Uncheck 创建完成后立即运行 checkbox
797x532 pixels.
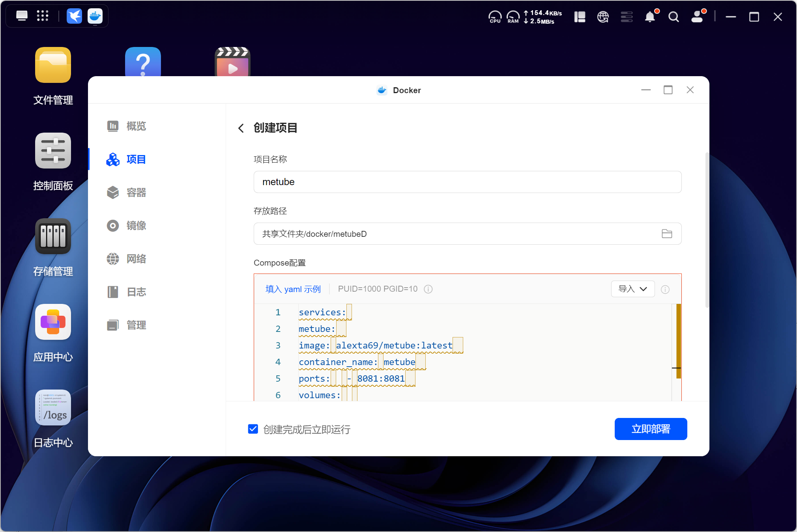253,429
